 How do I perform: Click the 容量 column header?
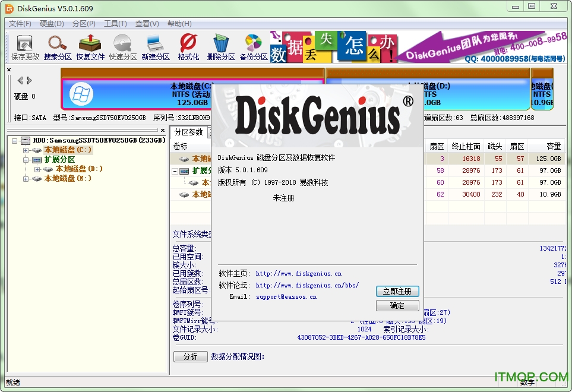click(x=554, y=147)
